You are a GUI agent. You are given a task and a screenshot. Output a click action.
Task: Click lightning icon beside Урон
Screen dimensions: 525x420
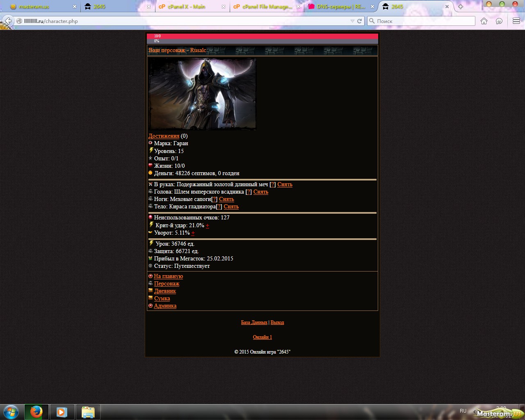pyautogui.click(x=151, y=243)
